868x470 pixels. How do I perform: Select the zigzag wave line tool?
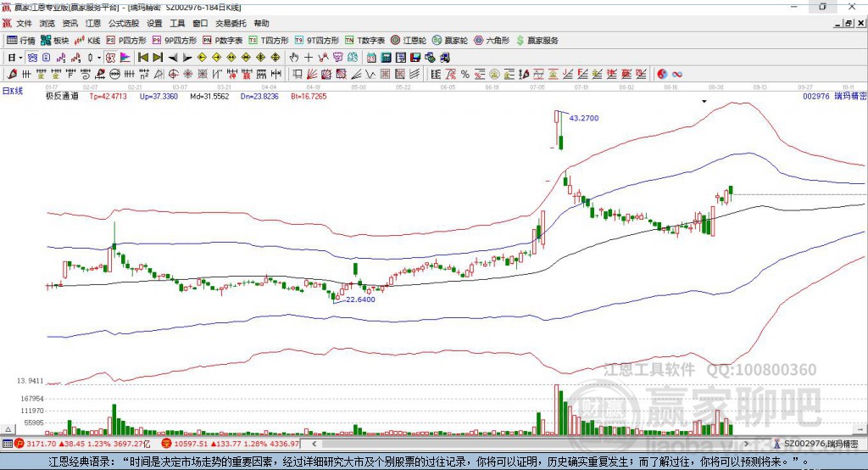(x=370, y=75)
